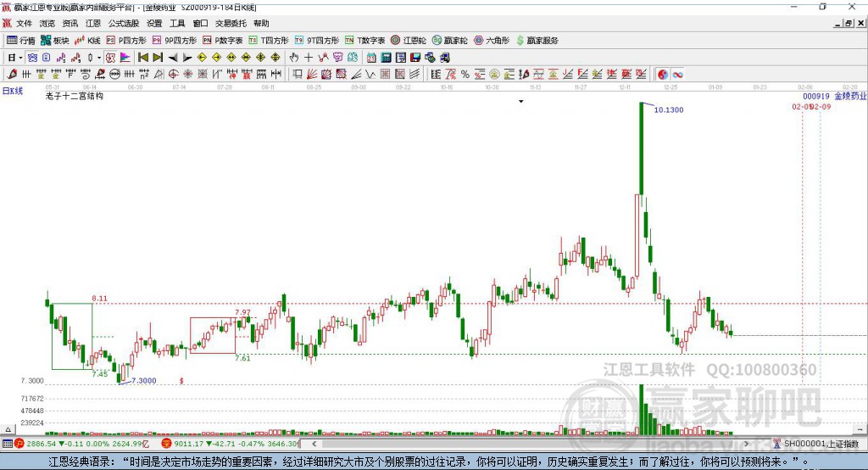Open the 文件 menu
The height and width of the screenshot is (470, 868).
click(x=24, y=23)
